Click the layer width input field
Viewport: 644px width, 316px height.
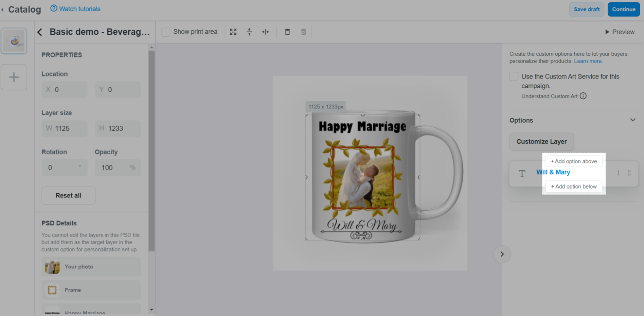pos(64,129)
